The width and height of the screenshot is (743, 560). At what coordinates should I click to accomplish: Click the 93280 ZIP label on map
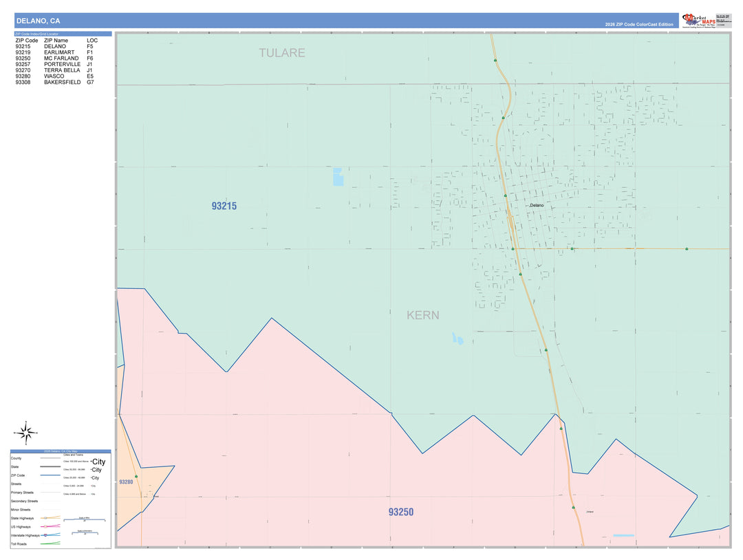126,482
